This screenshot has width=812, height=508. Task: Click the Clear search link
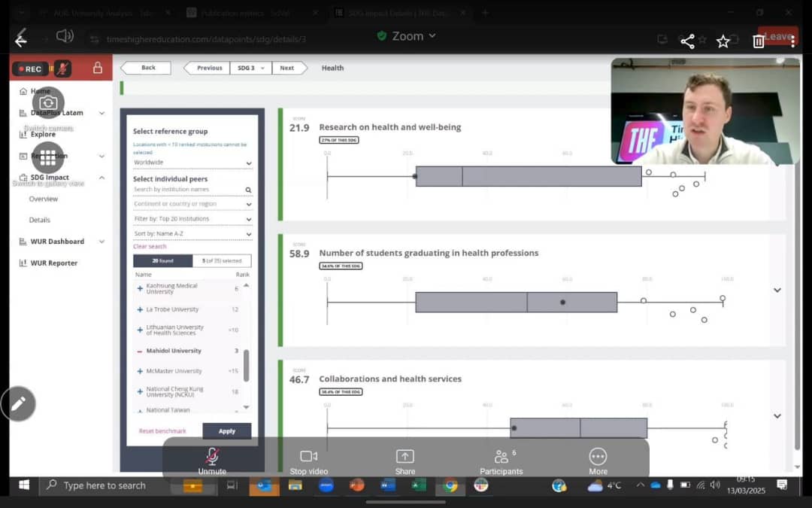[x=150, y=247]
